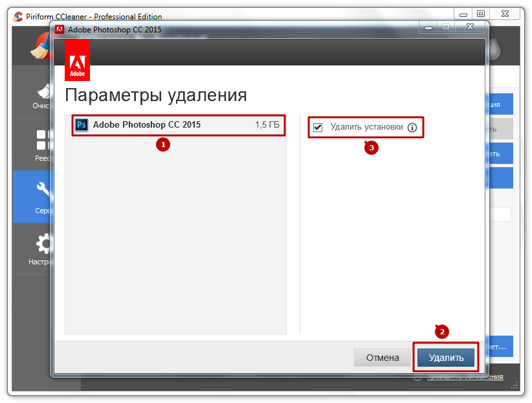This screenshot has height=403, width=532.
Task: Click the Параметры удаления heading
Action: pyautogui.click(x=156, y=95)
